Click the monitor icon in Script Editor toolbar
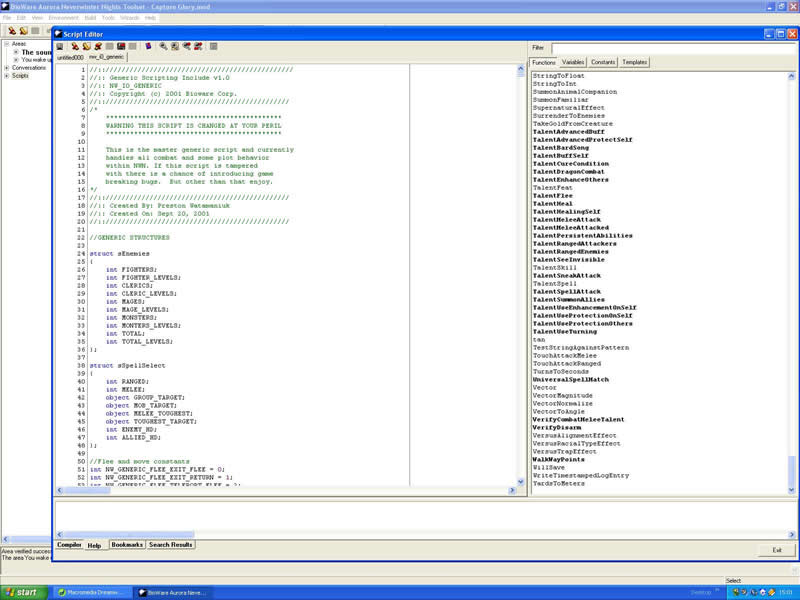Image resolution: width=800 pixels, height=600 pixels. pos(60,46)
